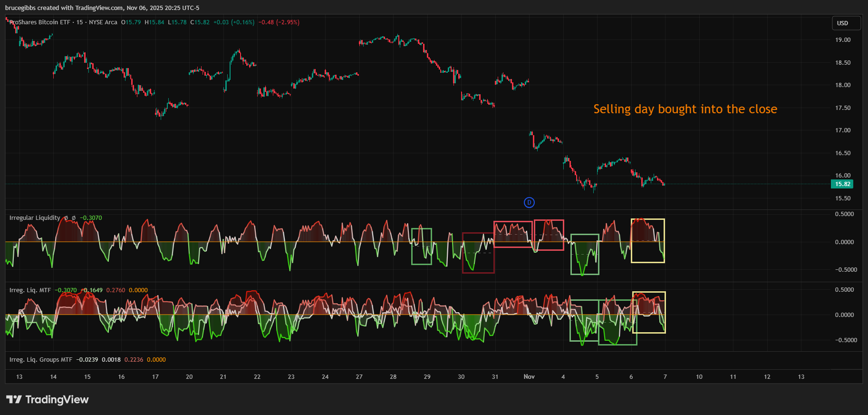Click the 15.82 current price label
This screenshot has height=415, width=868.
click(842, 184)
